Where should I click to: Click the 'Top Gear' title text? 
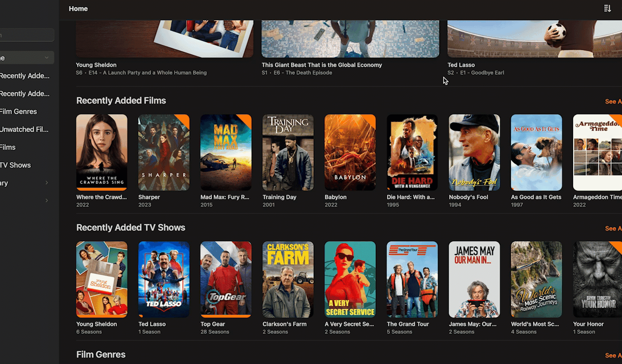point(213,324)
